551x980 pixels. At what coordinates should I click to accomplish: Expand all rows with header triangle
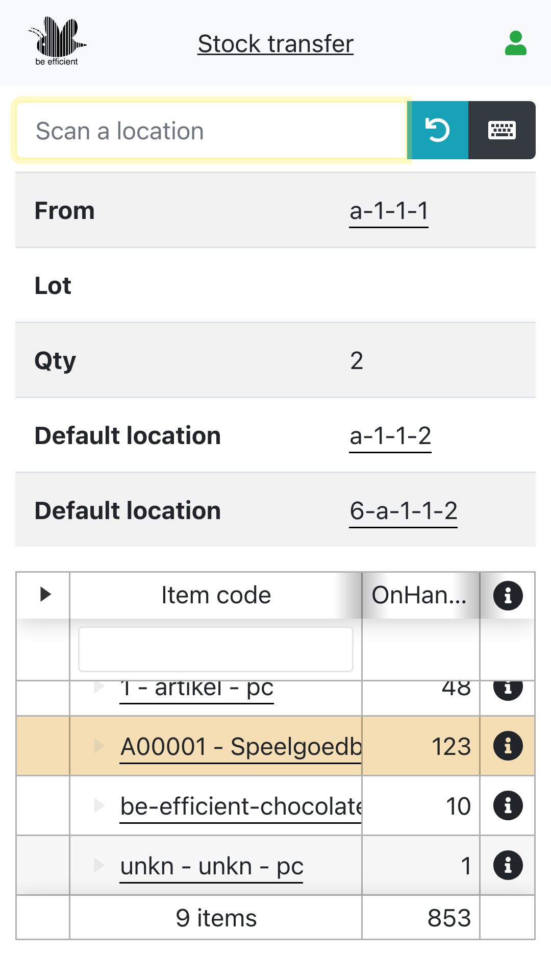45,594
